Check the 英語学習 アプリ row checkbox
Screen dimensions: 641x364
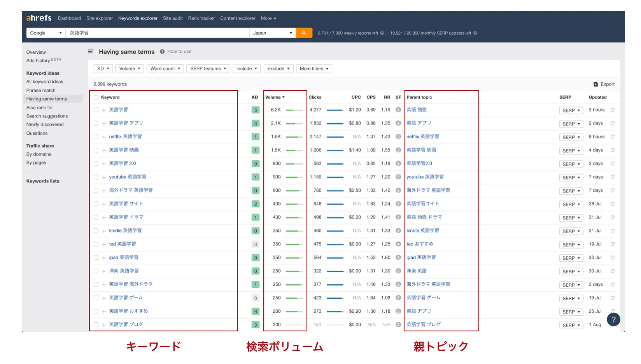pos(96,123)
